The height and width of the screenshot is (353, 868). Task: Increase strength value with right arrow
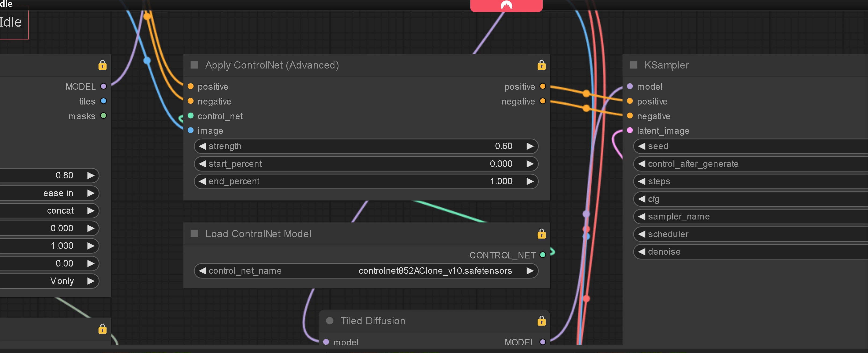(x=530, y=146)
